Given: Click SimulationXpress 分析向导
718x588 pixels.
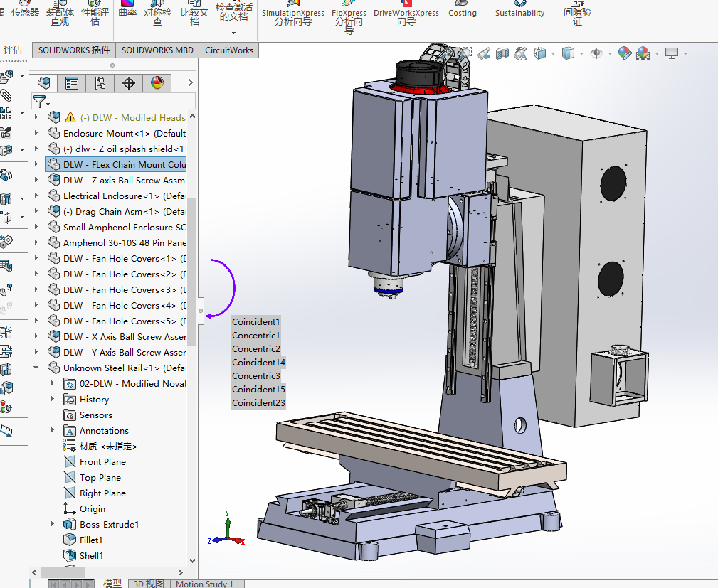Looking at the screenshot, I should 293,14.
